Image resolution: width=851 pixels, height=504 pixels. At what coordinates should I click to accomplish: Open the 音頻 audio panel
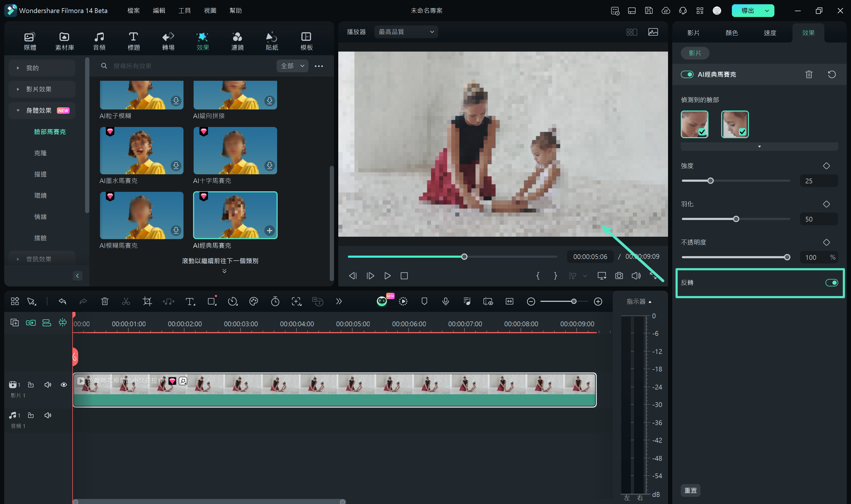coord(99,41)
